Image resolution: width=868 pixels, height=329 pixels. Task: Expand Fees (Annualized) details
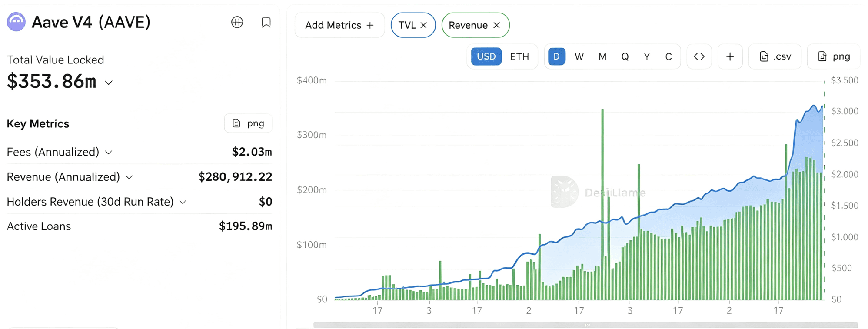coord(109,152)
